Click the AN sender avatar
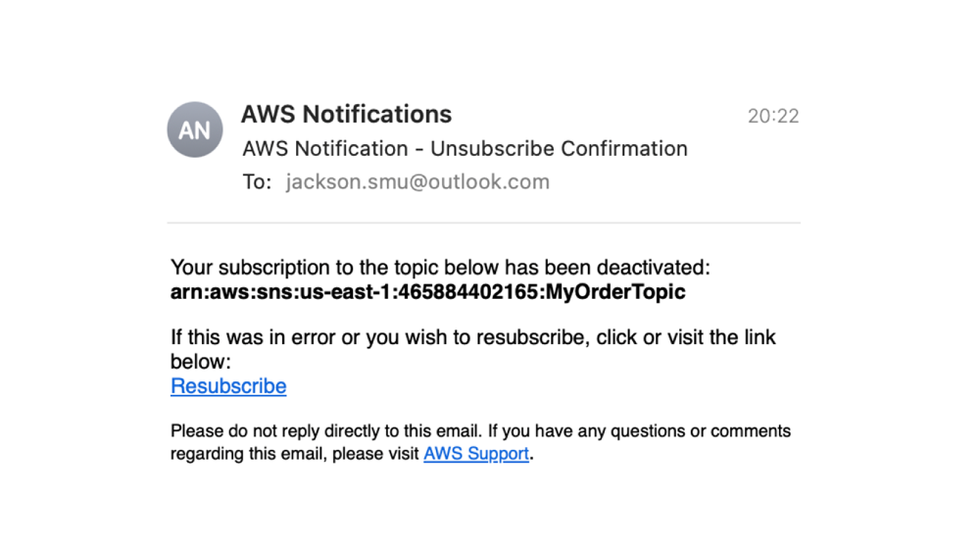 point(194,129)
